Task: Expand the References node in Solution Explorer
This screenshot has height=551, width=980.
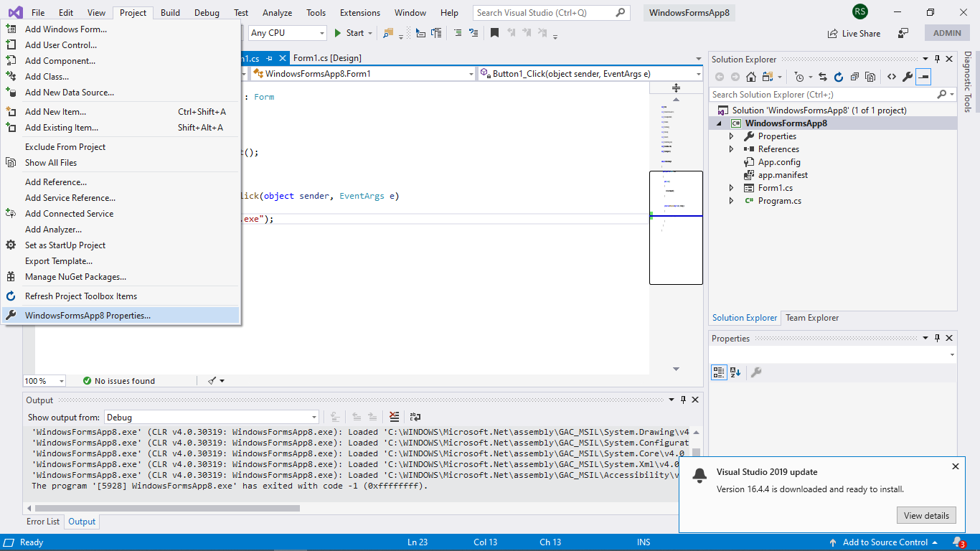Action: tap(732, 149)
